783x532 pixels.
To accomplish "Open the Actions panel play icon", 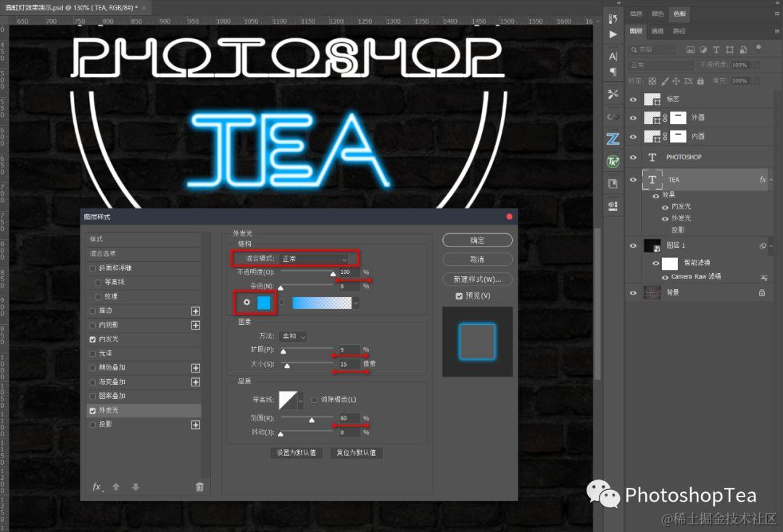I will (613, 35).
